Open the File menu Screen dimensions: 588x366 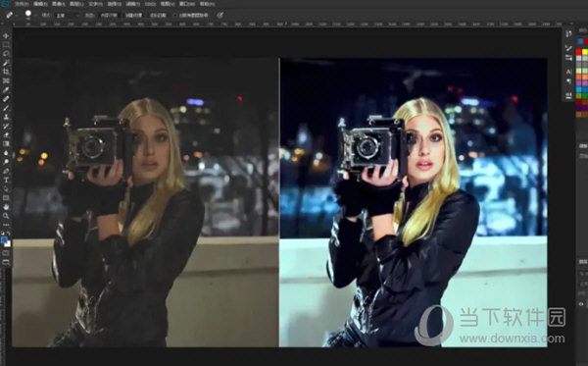point(21,4)
